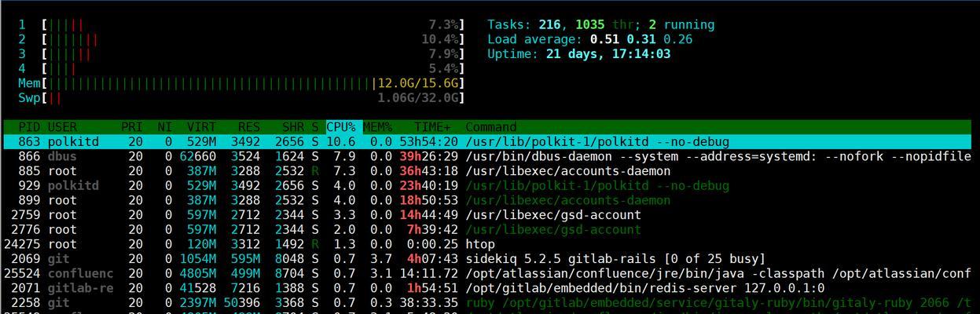The image size is (980, 314).
Task: Select confluence java process row PID 25524
Action: click(x=487, y=274)
